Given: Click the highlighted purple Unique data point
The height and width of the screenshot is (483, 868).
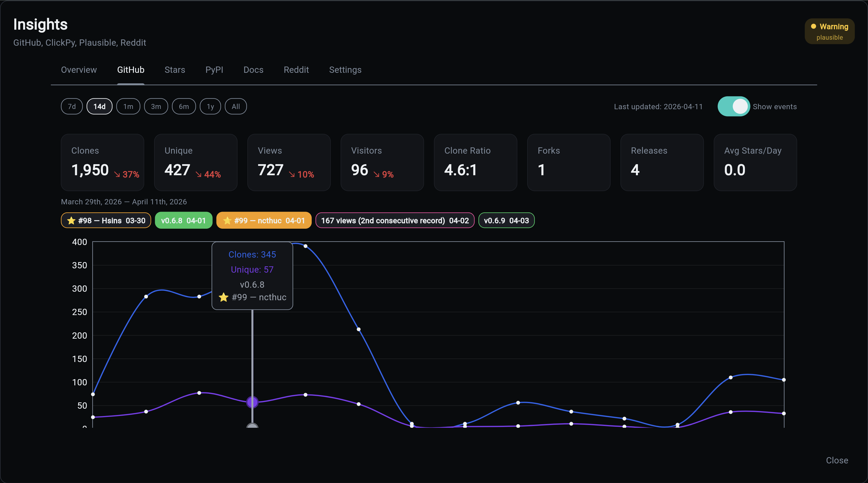Looking at the screenshot, I should (x=252, y=402).
